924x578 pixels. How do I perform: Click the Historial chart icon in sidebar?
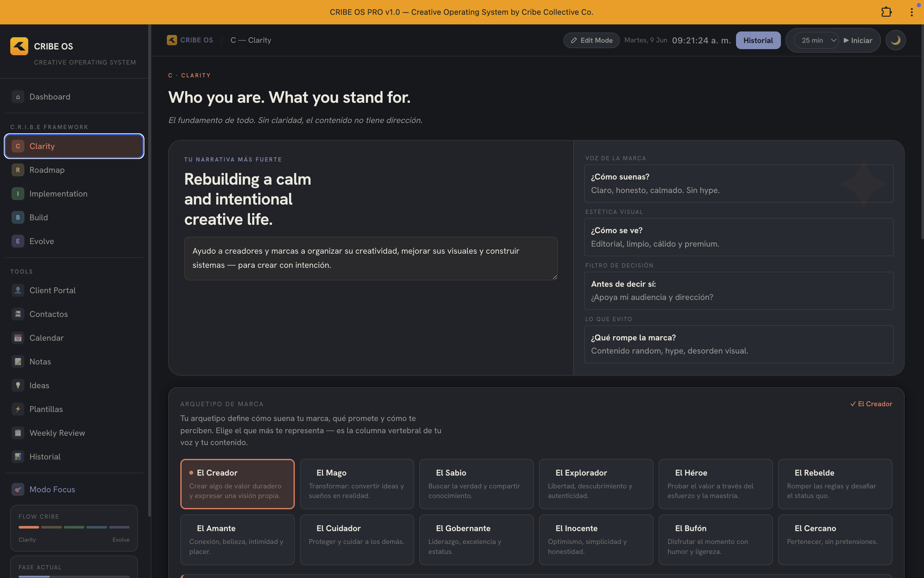coord(18,457)
